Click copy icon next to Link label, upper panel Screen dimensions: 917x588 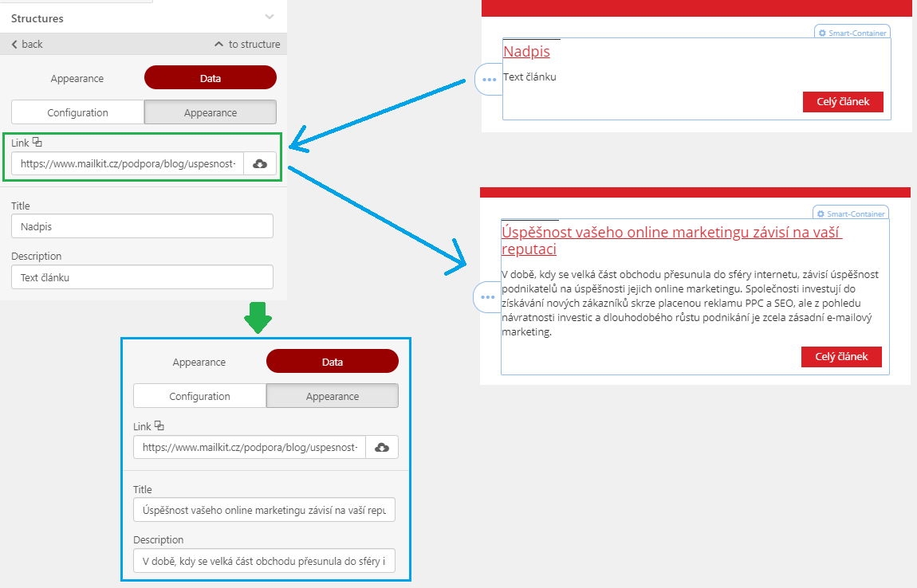tap(37, 142)
